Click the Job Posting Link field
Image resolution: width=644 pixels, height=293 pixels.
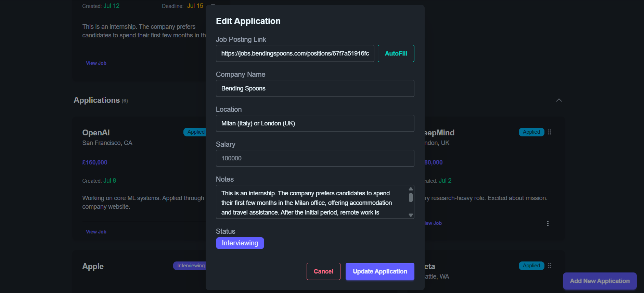295,53
